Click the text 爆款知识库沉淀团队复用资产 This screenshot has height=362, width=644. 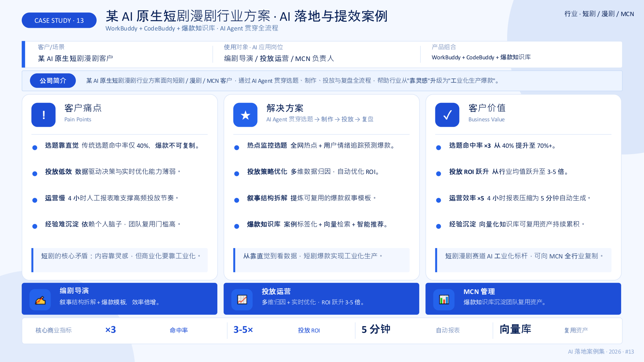pos(505,302)
